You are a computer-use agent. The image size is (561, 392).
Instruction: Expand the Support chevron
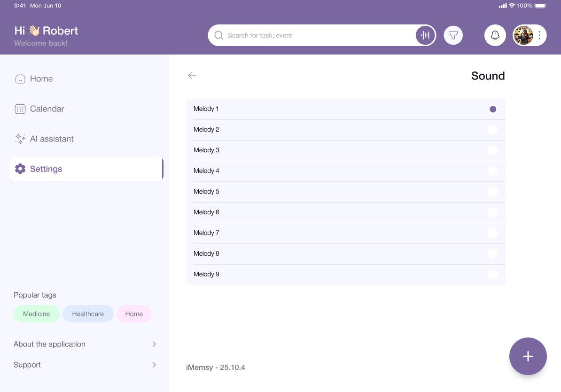point(154,365)
